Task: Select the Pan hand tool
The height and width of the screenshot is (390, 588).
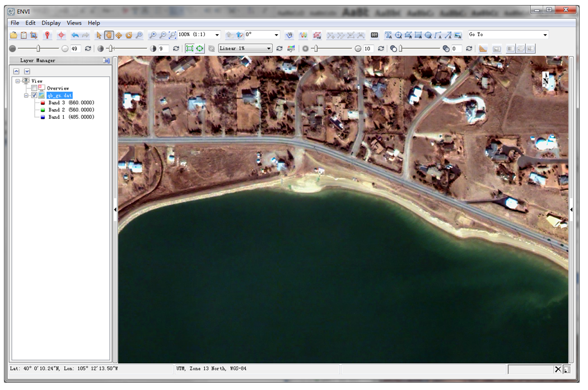Action: point(109,35)
